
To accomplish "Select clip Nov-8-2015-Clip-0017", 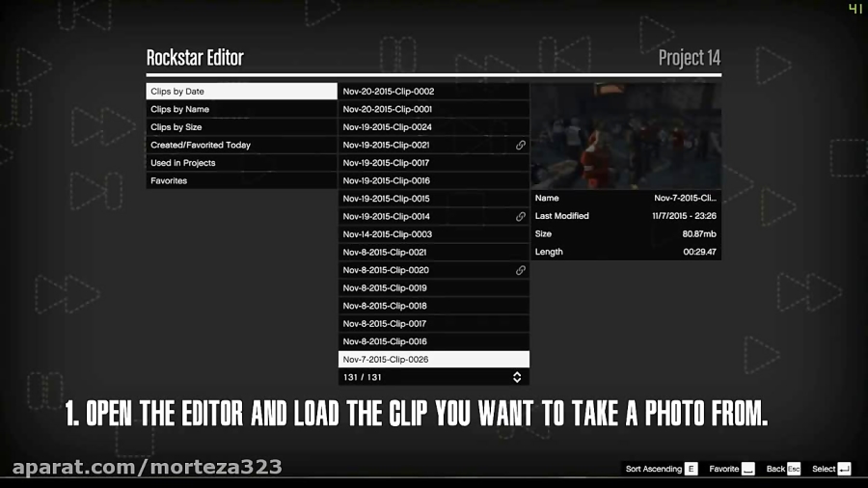I will [433, 324].
